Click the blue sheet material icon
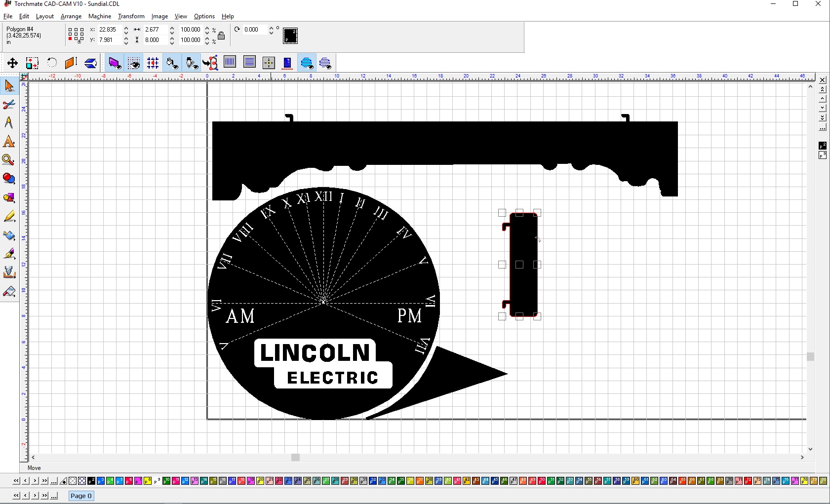 (x=287, y=63)
